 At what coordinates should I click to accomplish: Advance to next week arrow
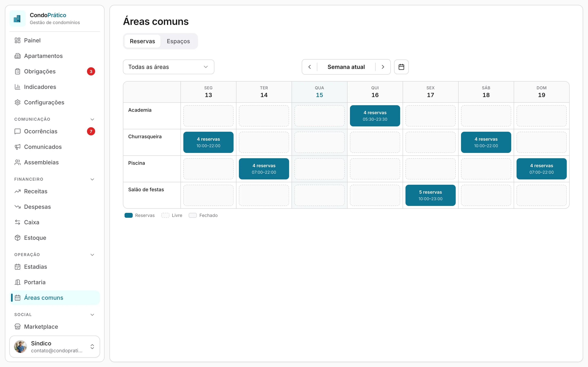coord(383,67)
